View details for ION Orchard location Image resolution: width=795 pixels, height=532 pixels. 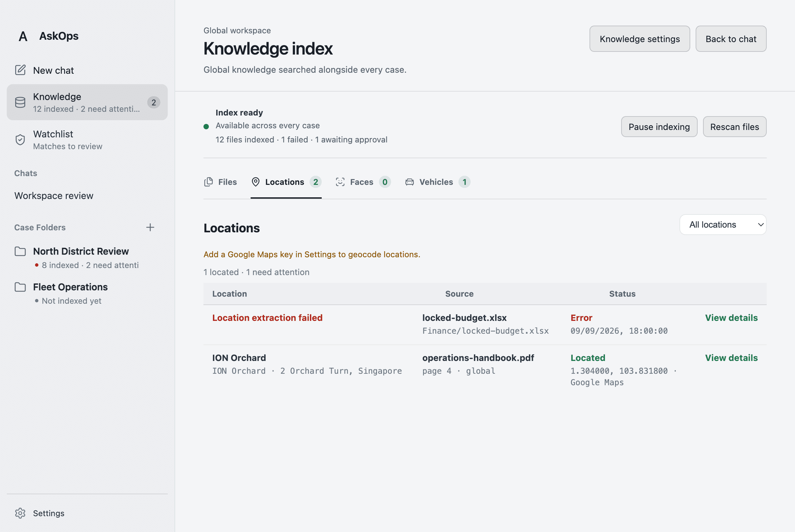tap(731, 358)
